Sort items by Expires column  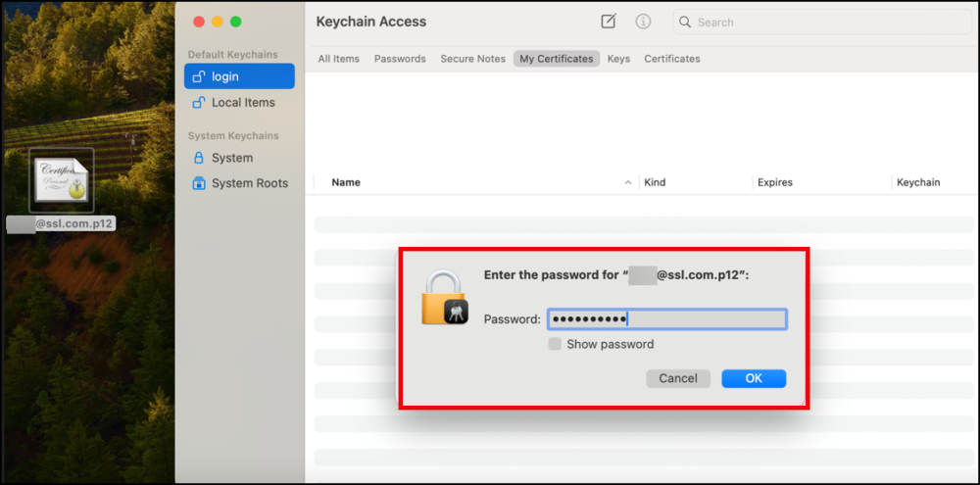pos(774,182)
